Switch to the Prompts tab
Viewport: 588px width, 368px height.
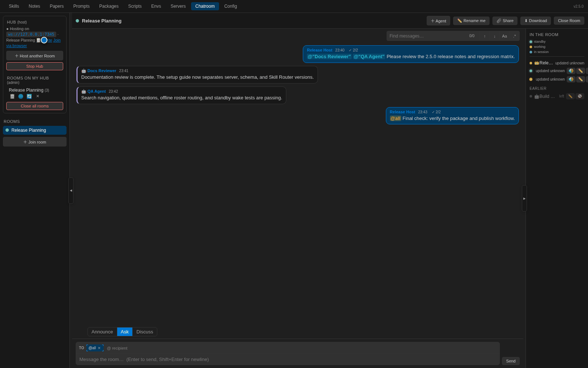pyautogui.click(x=81, y=6)
